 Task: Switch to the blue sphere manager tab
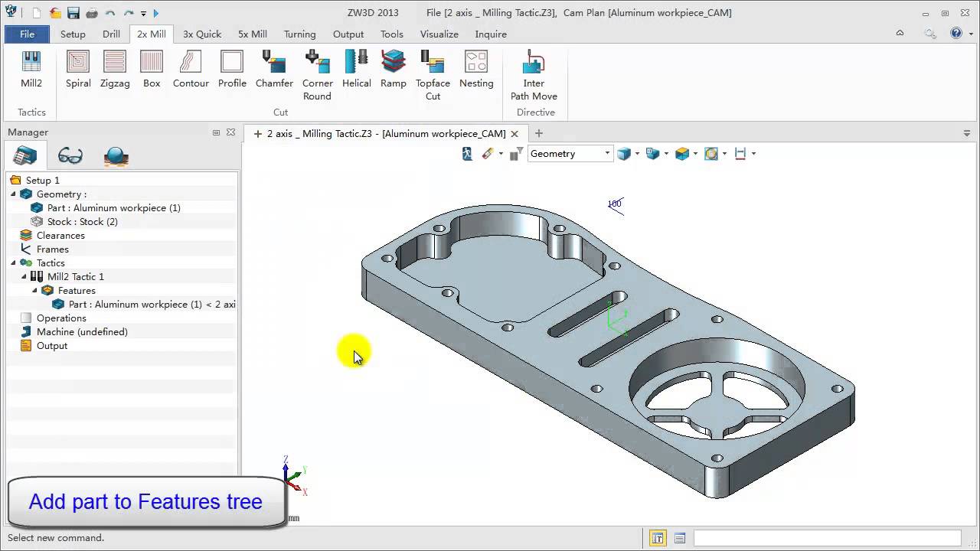[x=116, y=156]
